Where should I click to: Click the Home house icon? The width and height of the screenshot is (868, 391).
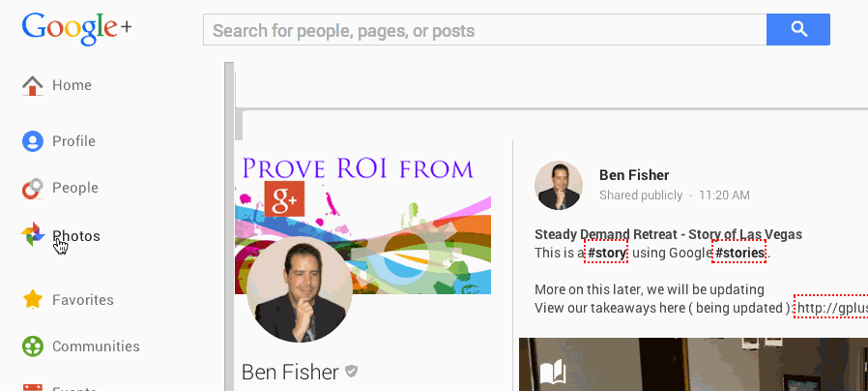tap(33, 85)
